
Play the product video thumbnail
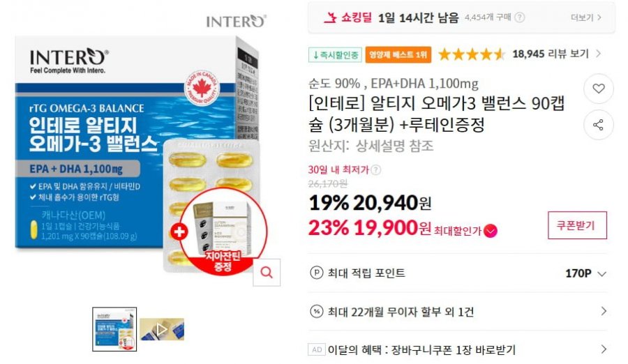[x=162, y=329]
